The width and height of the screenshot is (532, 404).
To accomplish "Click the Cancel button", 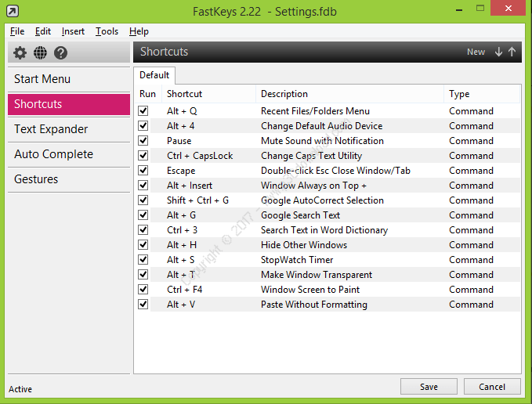I will pyautogui.click(x=492, y=387).
